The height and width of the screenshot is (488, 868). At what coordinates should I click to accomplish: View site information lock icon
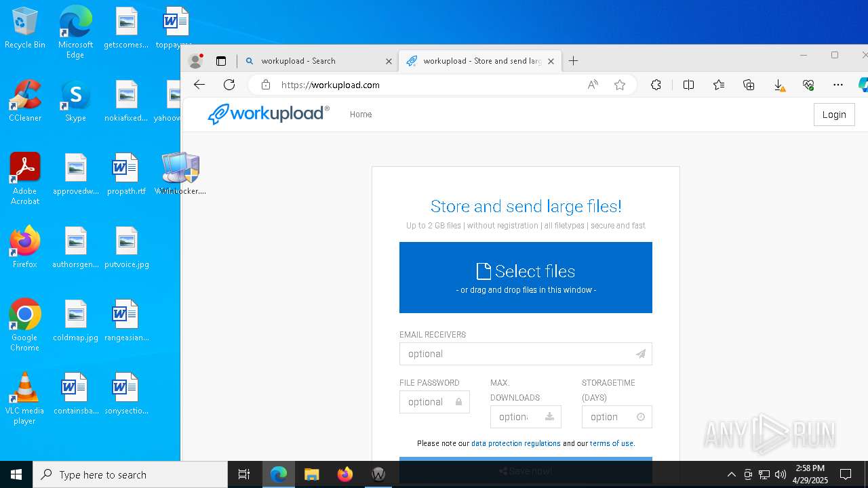266,85
